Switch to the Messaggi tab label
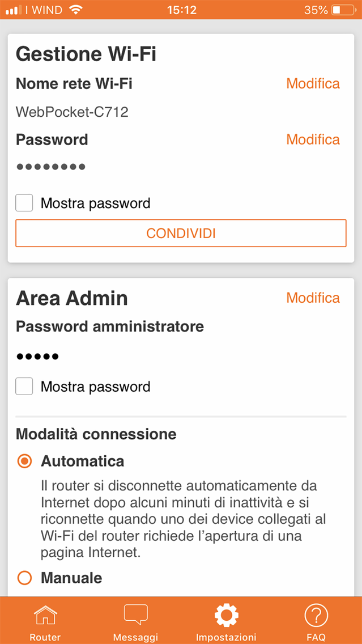 point(135,637)
